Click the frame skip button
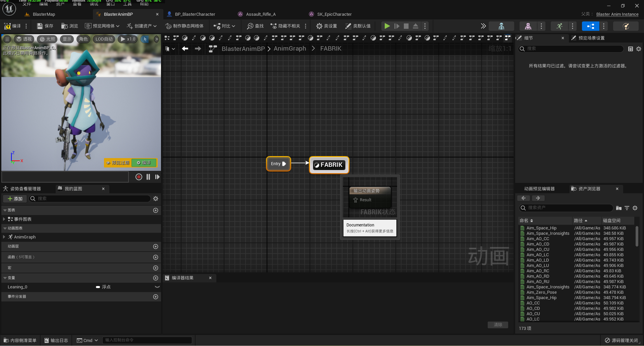644x346 pixels. pos(397,26)
